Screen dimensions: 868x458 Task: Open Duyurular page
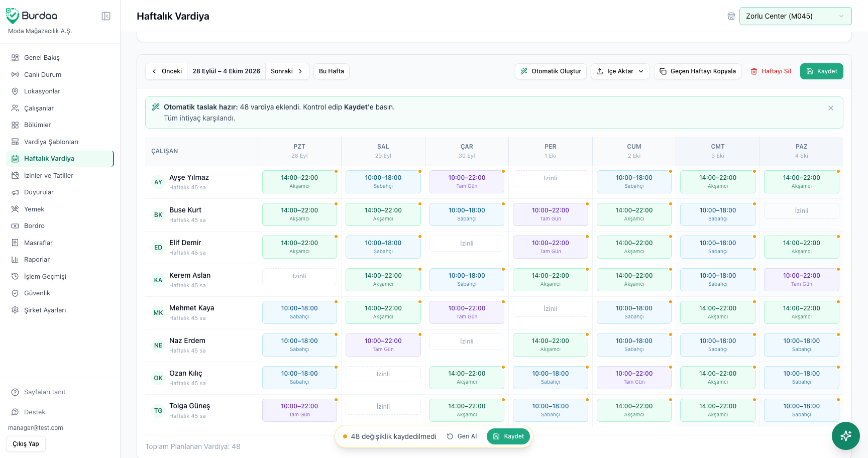point(60,192)
